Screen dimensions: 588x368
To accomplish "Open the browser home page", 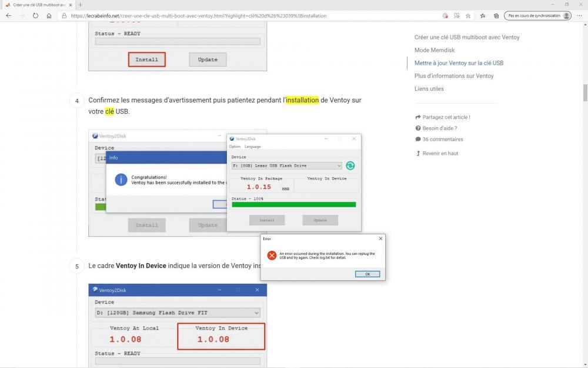I will click(x=49, y=16).
